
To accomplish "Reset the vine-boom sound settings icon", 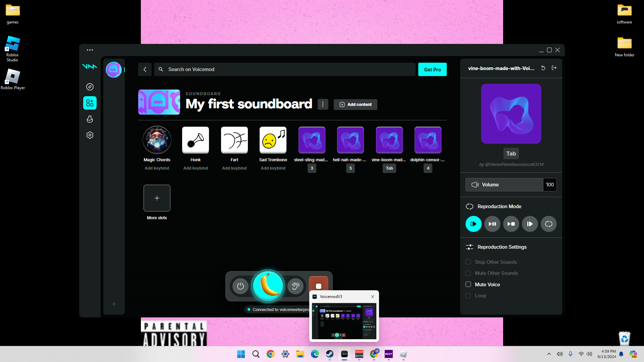I will coord(543,68).
